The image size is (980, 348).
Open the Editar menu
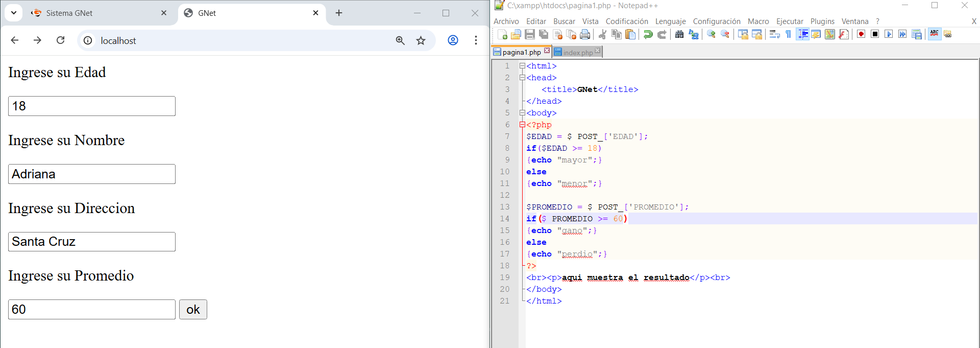click(x=536, y=21)
